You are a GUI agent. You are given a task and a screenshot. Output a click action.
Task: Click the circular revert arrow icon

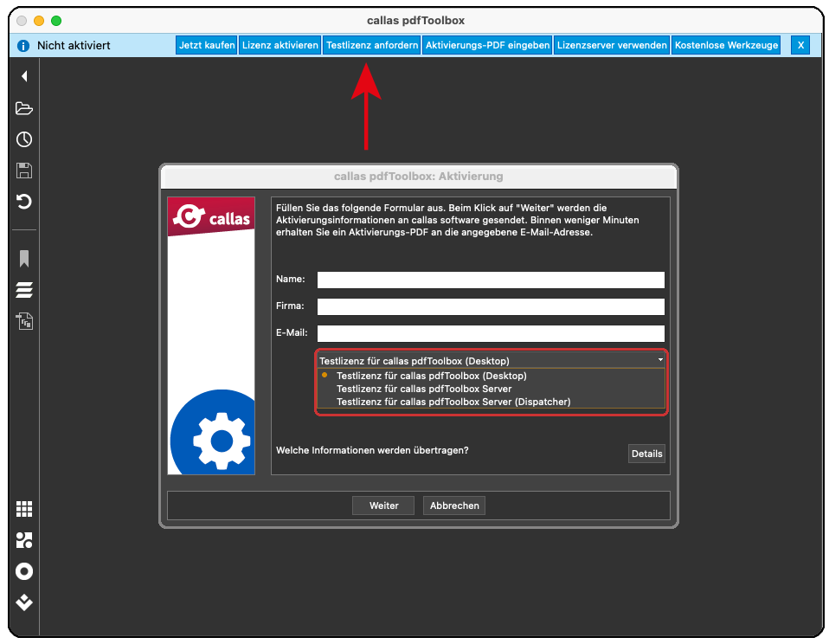coord(24,202)
